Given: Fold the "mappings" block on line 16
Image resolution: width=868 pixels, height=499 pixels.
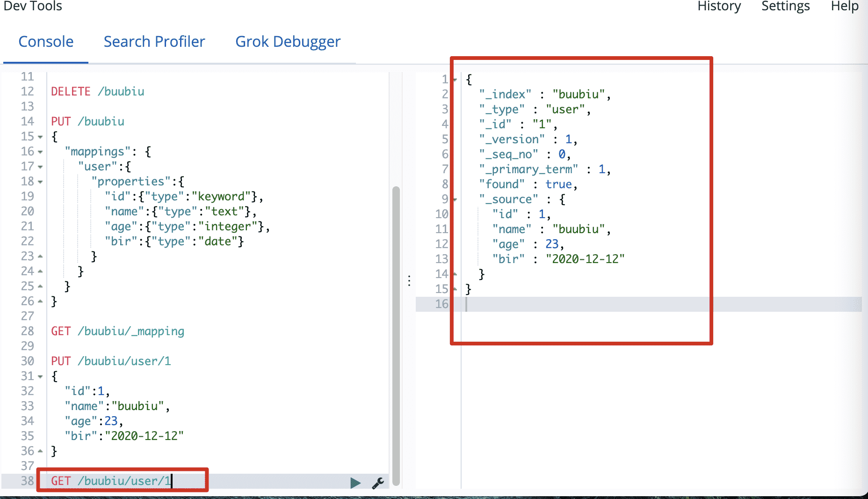Looking at the screenshot, I should coord(40,152).
